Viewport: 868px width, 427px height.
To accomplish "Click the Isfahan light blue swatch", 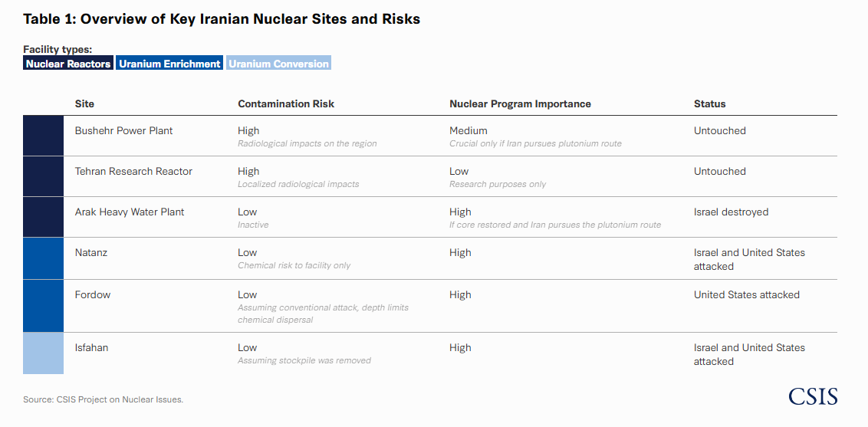I will (x=43, y=353).
